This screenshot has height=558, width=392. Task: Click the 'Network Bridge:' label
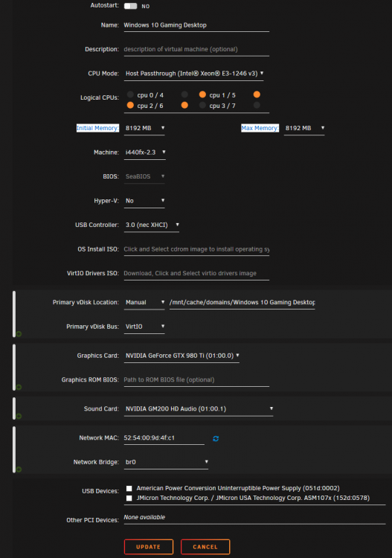click(x=96, y=462)
